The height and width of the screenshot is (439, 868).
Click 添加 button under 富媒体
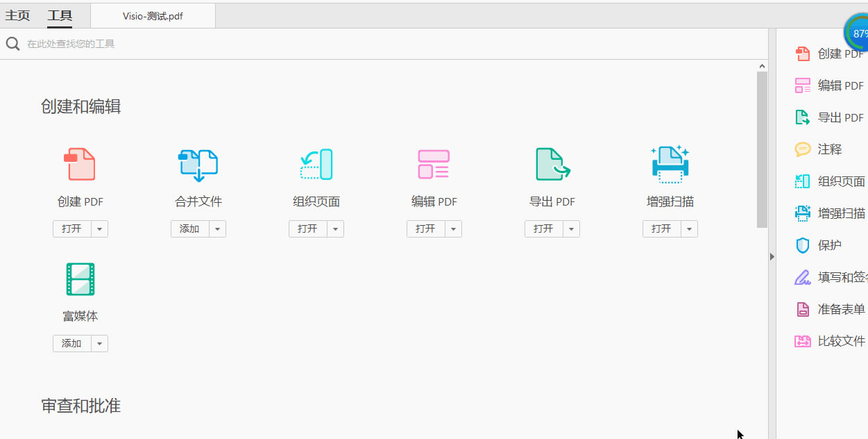72,343
